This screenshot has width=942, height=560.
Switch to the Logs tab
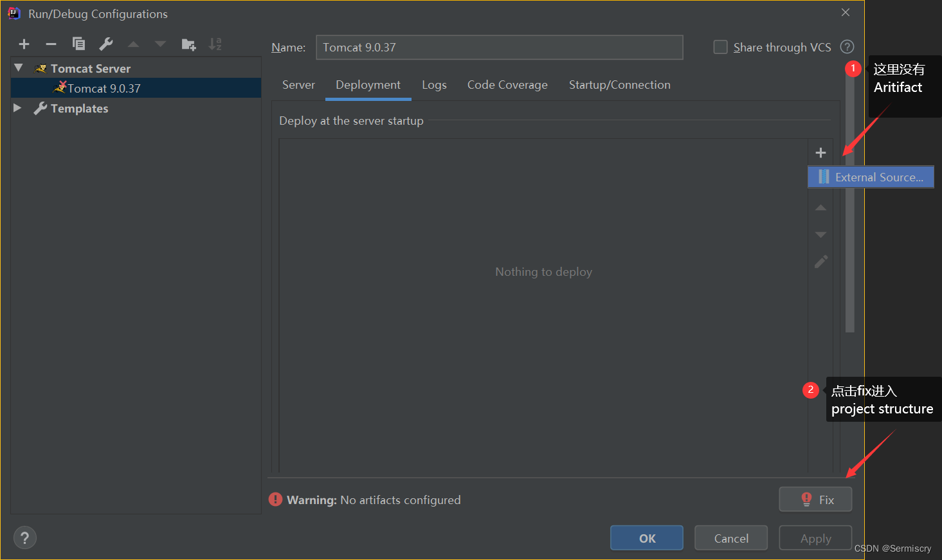coord(434,85)
